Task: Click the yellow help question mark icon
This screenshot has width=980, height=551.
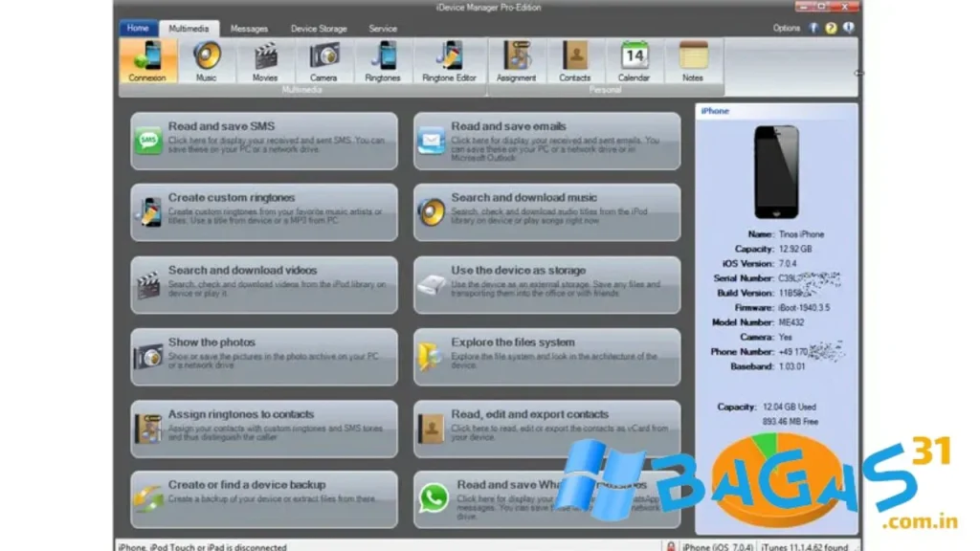Action: (831, 28)
